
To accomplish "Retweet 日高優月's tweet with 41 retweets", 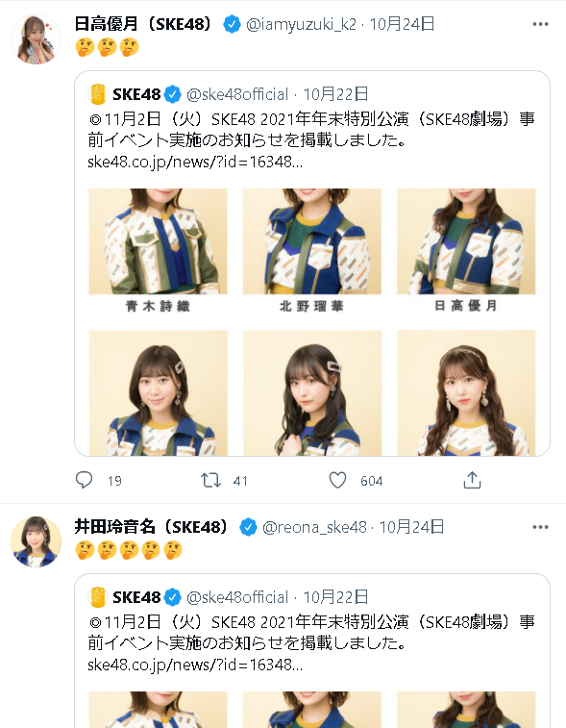I will [x=210, y=480].
